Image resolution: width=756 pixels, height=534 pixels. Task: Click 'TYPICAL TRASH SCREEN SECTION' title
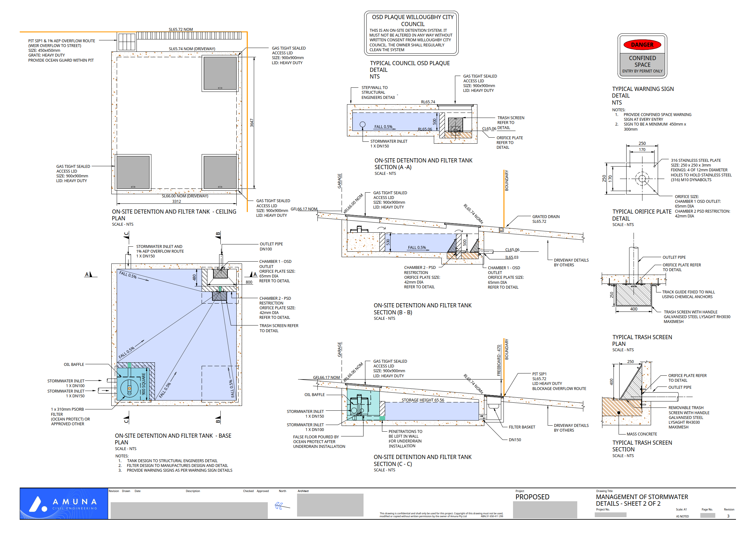[642, 446]
